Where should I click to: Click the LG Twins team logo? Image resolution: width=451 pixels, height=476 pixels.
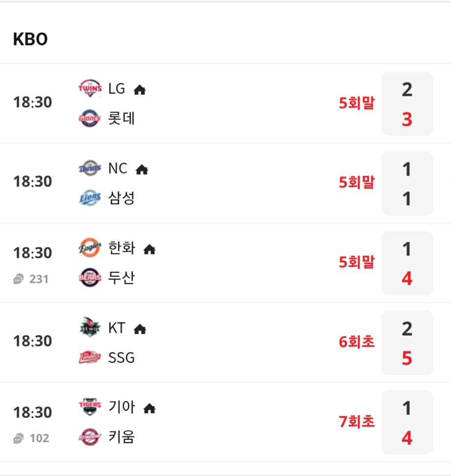click(x=90, y=89)
